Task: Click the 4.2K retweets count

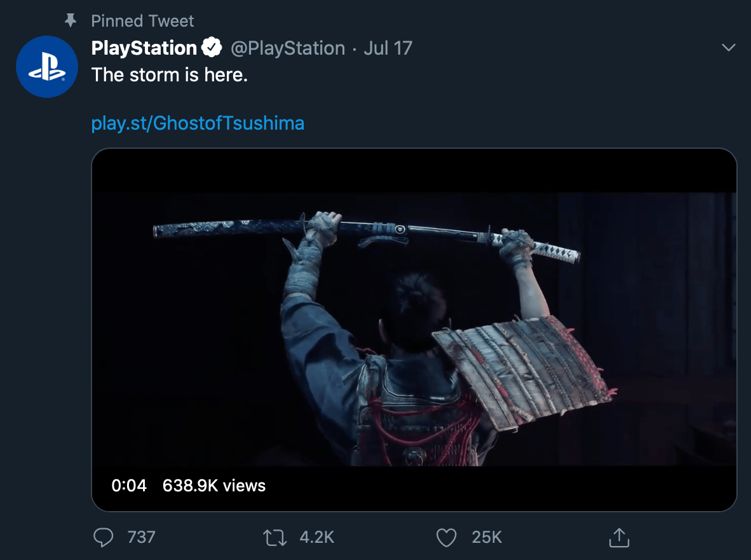Action: coord(316,538)
